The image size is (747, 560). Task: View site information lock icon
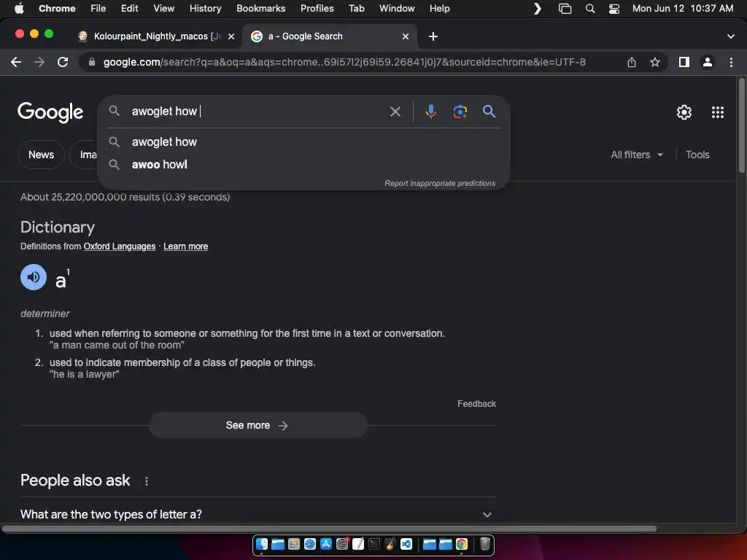pyautogui.click(x=92, y=62)
